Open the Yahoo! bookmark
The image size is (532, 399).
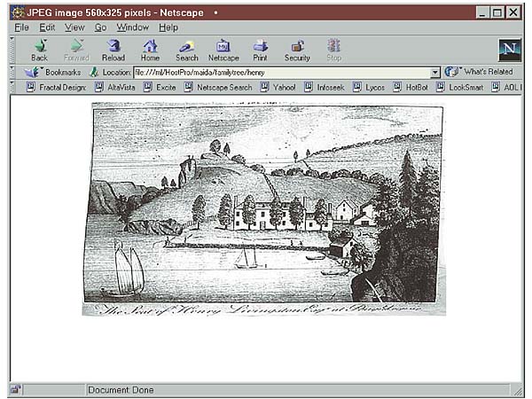[x=278, y=87]
